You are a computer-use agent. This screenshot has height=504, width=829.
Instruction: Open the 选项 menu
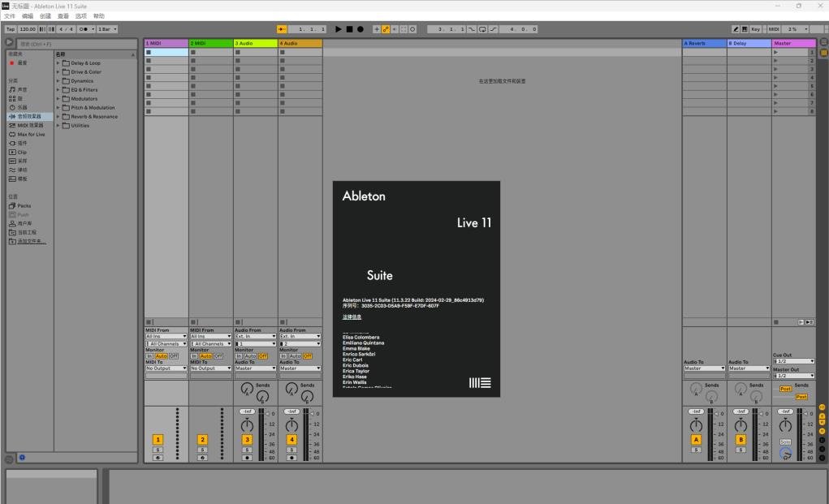(x=81, y=16)
